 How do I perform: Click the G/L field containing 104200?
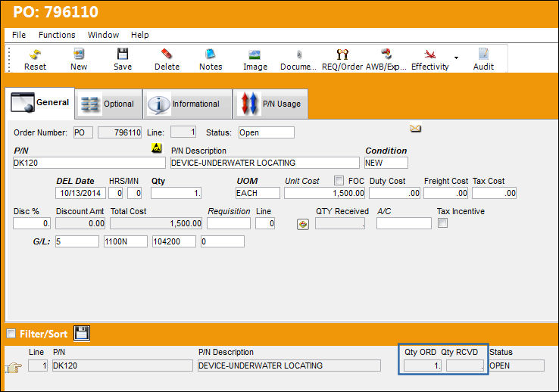pos(174,241)
